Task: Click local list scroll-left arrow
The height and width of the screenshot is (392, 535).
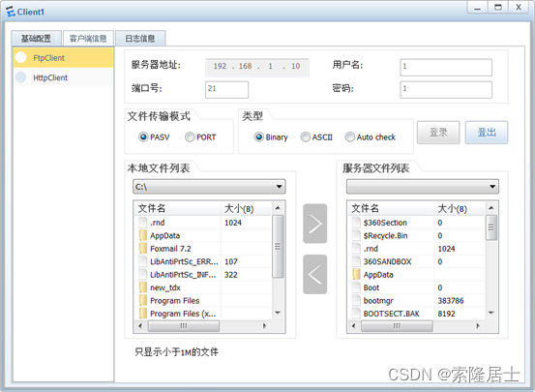Action: (140, 326)
